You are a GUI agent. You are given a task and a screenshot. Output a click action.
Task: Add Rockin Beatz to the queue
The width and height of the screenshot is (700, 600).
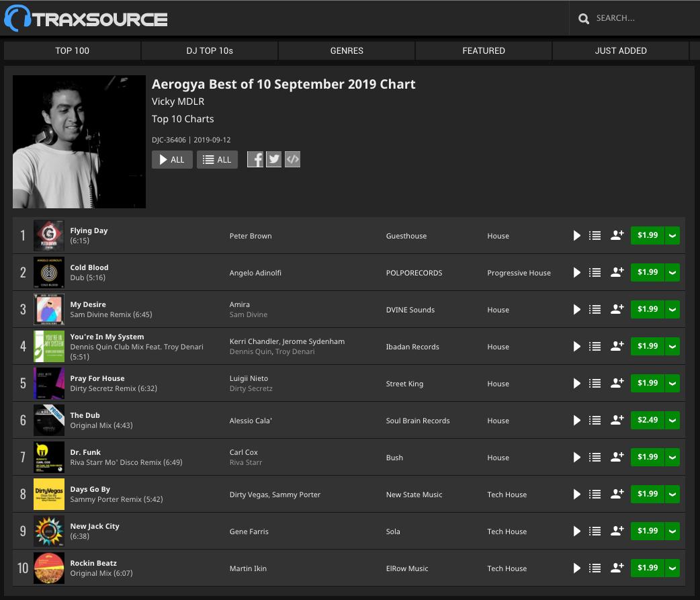[x=595, y=568]
